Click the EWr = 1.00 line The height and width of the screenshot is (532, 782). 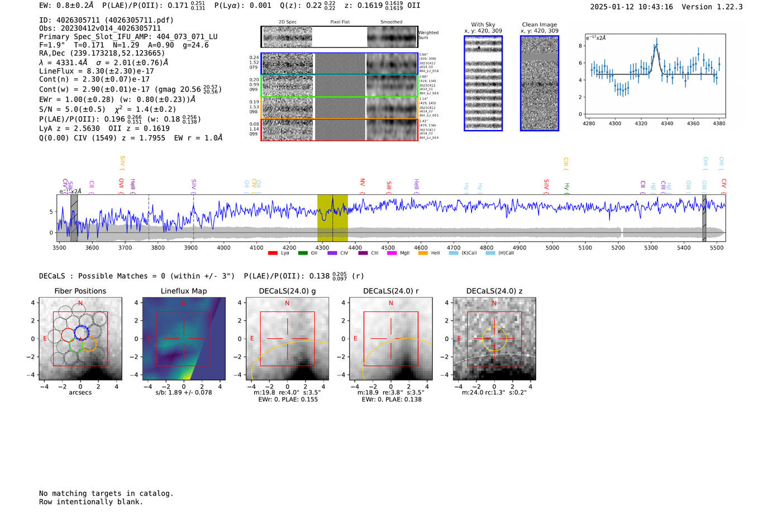tap(117, 99)
